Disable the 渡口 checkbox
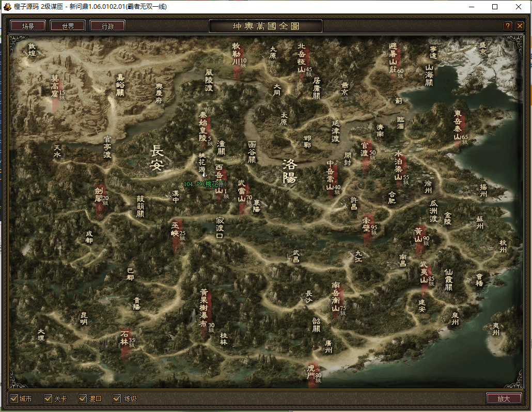The height and width of the screenshot is (412, 532). coord(83,399)
